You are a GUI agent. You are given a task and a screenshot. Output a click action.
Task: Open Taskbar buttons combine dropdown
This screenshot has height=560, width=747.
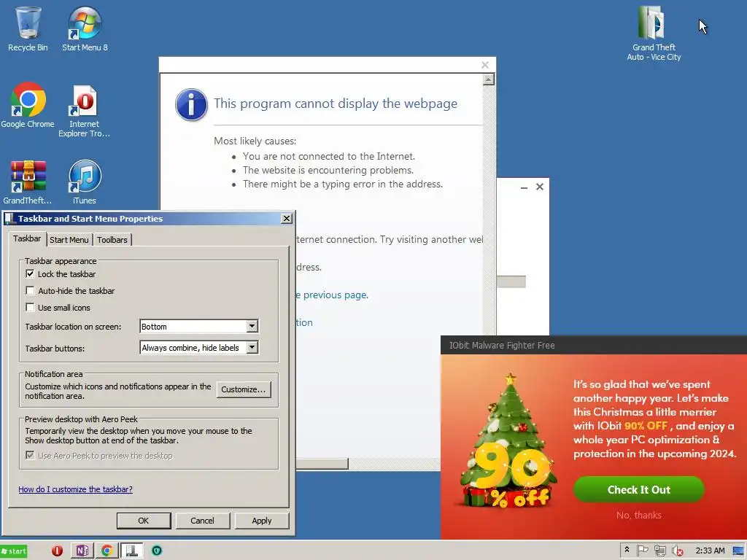point(199,348)
